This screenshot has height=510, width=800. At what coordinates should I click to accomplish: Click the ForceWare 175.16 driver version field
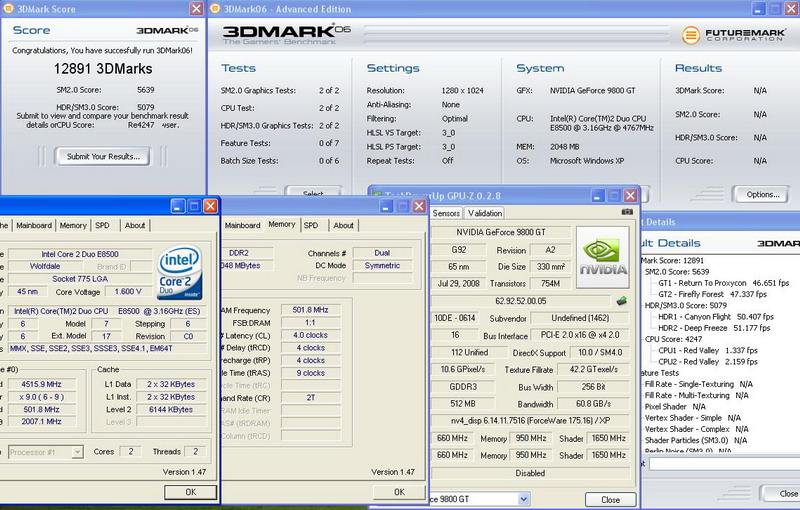click(530, 421)
